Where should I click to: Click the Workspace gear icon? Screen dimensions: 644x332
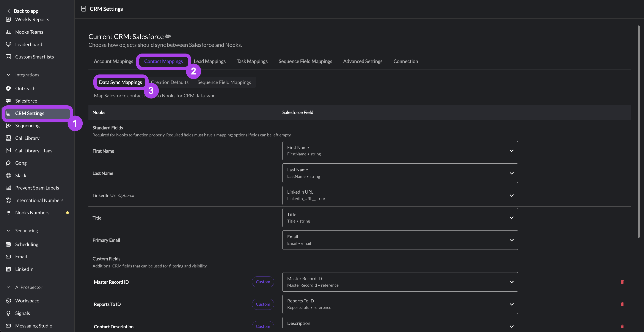click(8, 301)
